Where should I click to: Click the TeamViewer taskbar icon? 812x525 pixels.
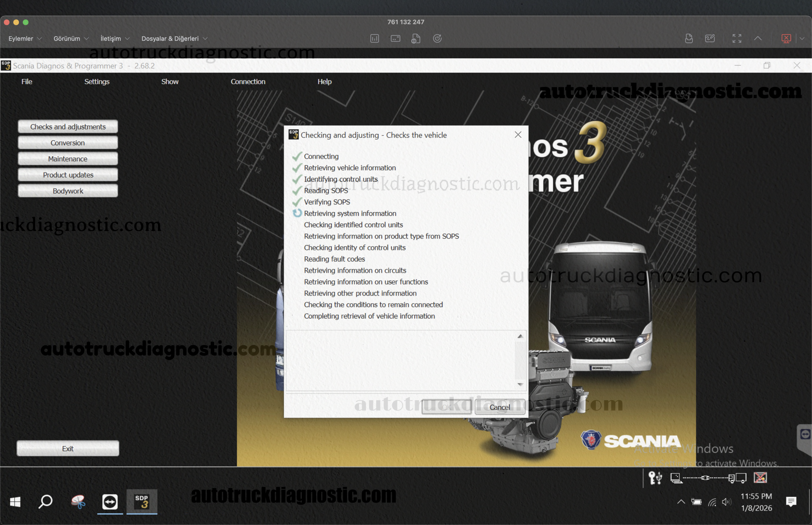[x=110, y=502]
